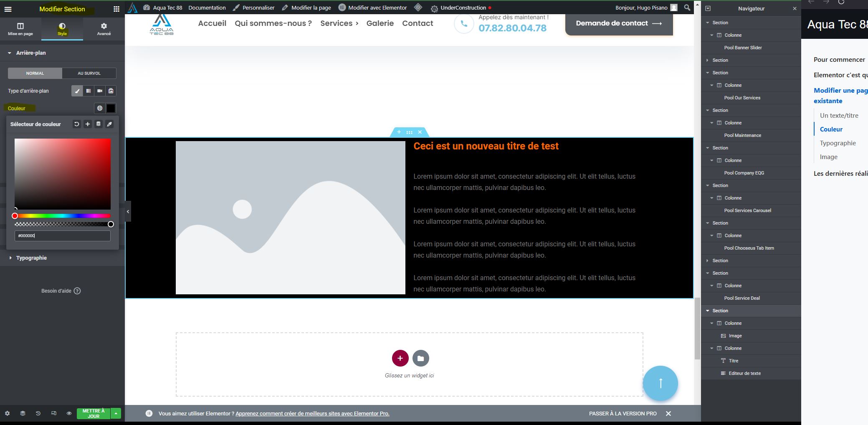Open the widgets grid panel
Viewport: 868px width, 425px height.
pyautogui.click(x=116, y=9)
